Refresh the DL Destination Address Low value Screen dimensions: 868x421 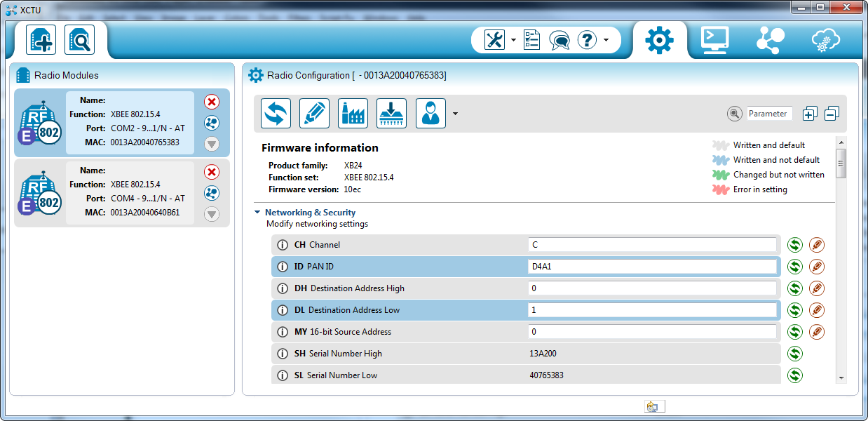(794, 310)
